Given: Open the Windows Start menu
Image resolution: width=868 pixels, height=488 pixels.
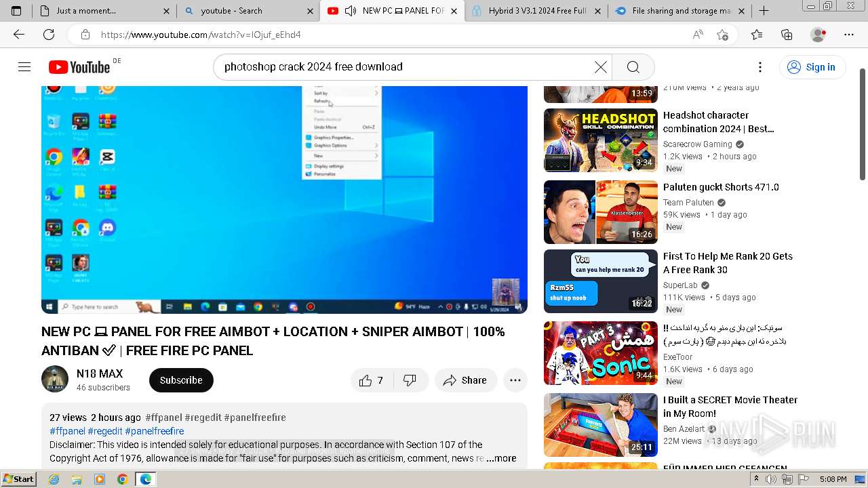Looking at the screenshot, I should pyautogui.click(x=18, y=479).
